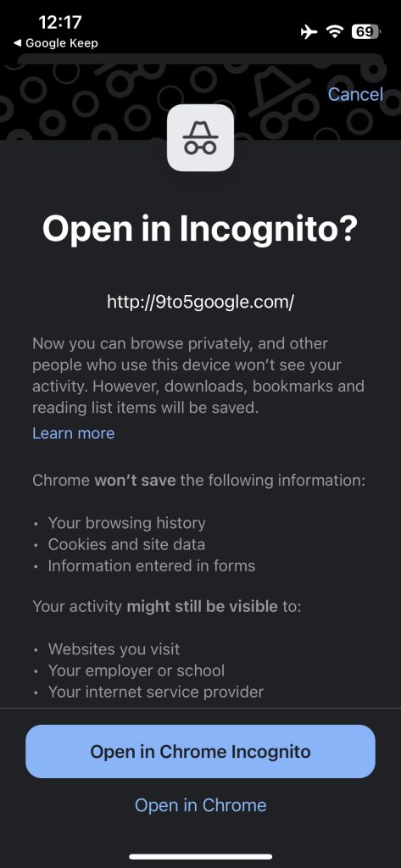The width and height of the screenshot is (401, 868).
Task: Tap the 9to5google.com URL text
Action: pos(200,302)
